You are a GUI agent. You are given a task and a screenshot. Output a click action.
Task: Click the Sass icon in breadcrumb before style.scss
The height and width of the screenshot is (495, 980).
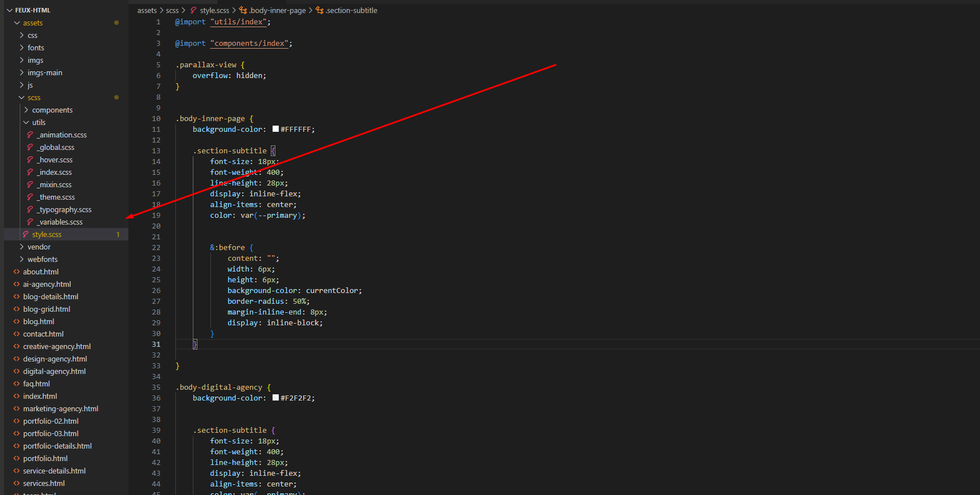pyautogui.click(x=193, y=10)
